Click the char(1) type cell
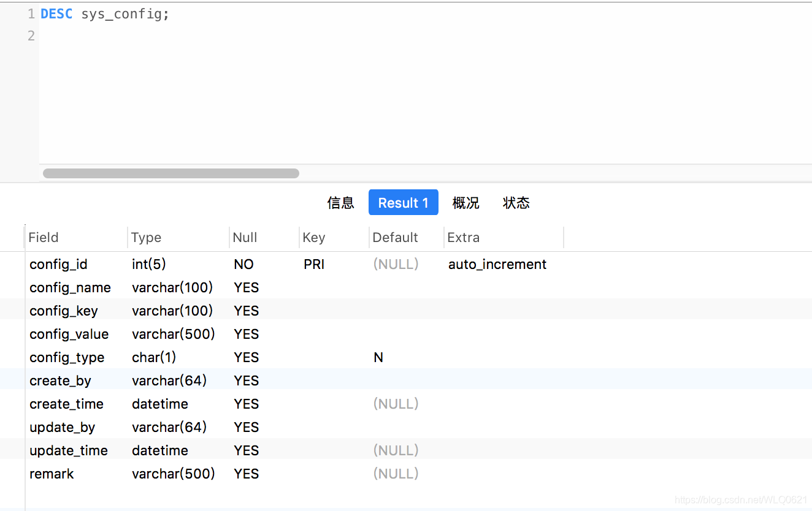 pyautogui.click(x=154, y=357)
